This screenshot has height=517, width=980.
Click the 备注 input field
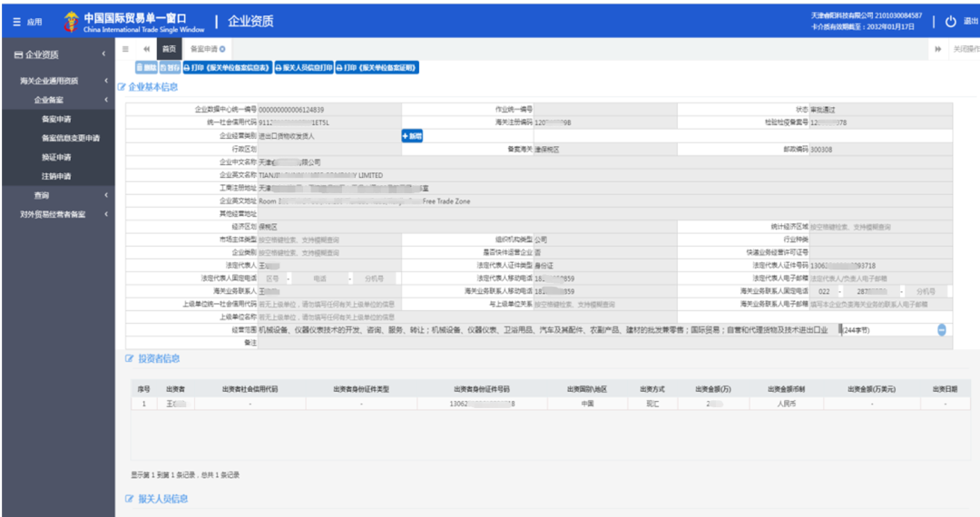coord(605,343)
